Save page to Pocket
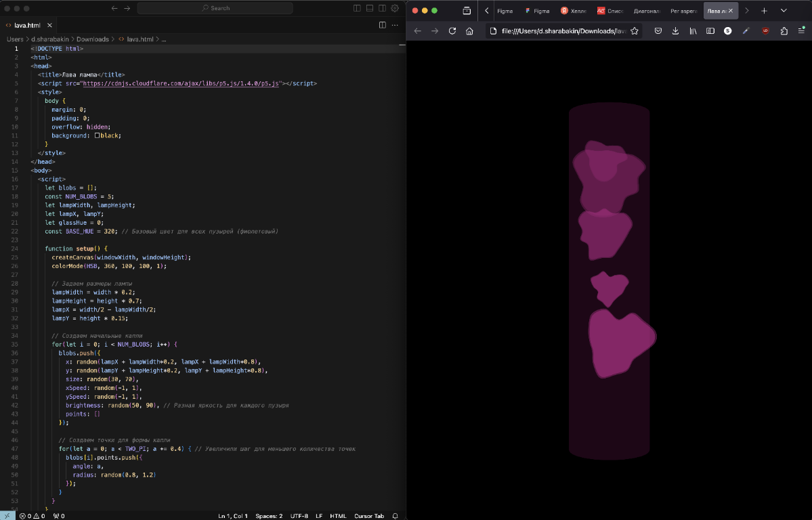The image size is (812, 520). click(658, 31)
